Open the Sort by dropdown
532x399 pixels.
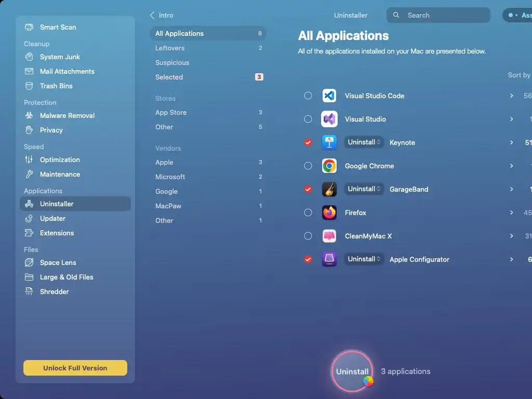point(519,75)
